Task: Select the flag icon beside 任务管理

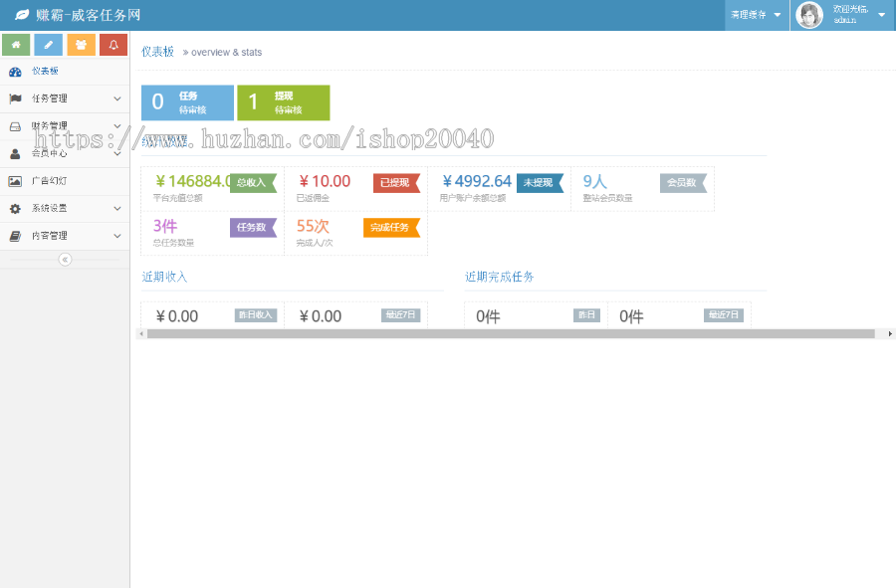Action: pyautogui.click(x=14, y=98)
